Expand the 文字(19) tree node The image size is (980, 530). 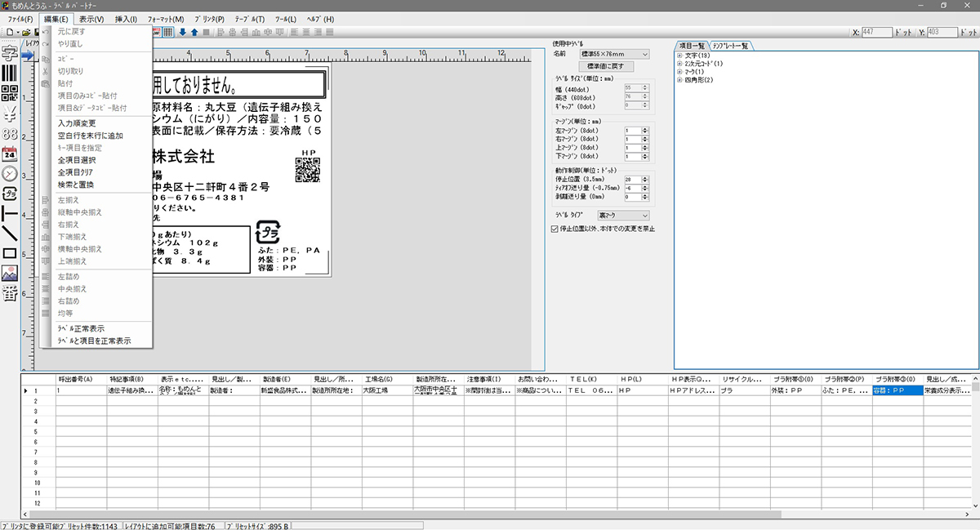[679, 56]
